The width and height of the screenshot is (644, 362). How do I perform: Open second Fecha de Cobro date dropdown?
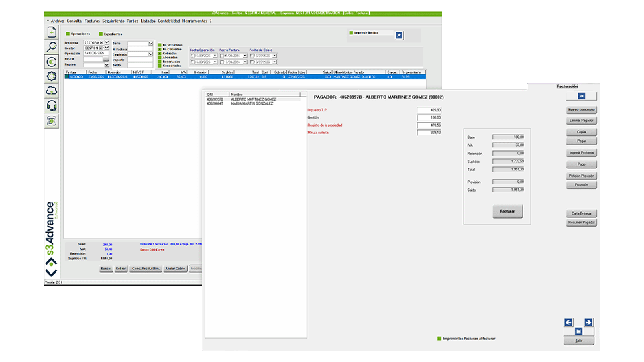[275, 62]
